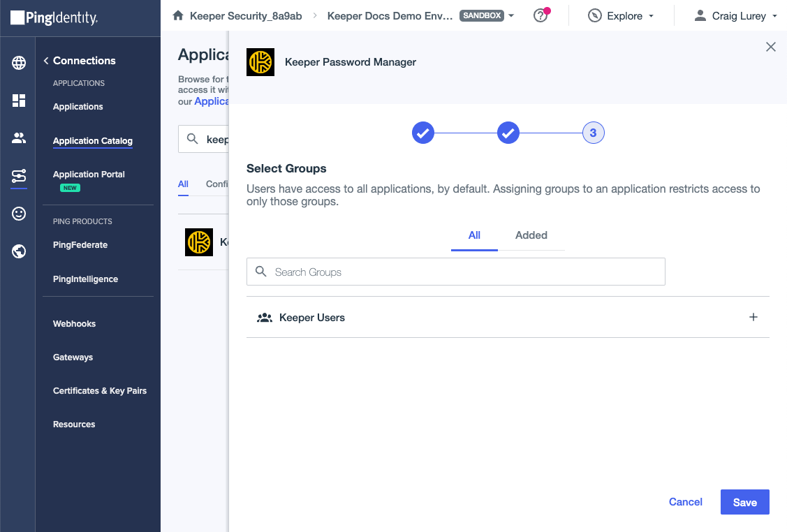Click the Keeper Password Manager title

click(x=351, y=62)
